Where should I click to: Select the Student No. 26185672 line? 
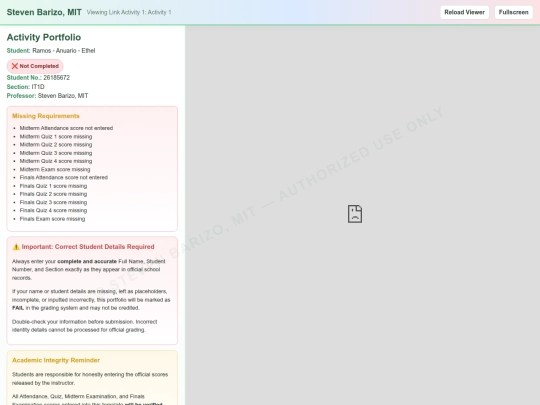[38, 77]
